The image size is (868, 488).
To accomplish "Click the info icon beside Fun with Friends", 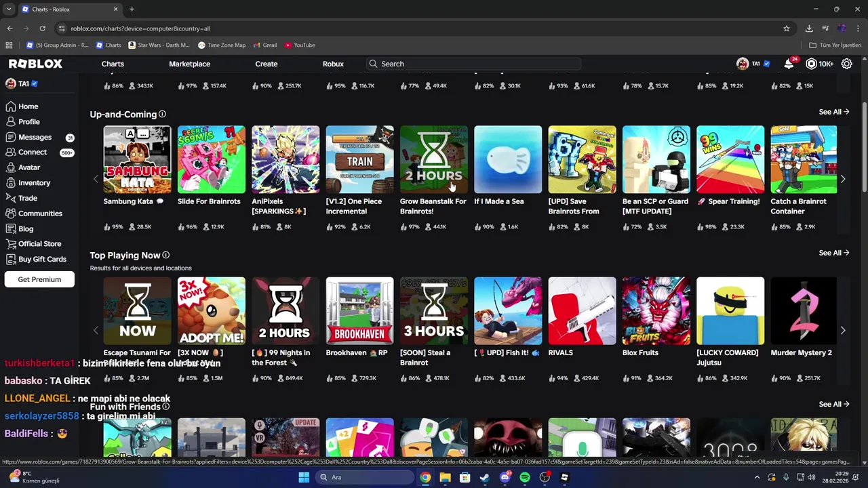I will point(165,407).
